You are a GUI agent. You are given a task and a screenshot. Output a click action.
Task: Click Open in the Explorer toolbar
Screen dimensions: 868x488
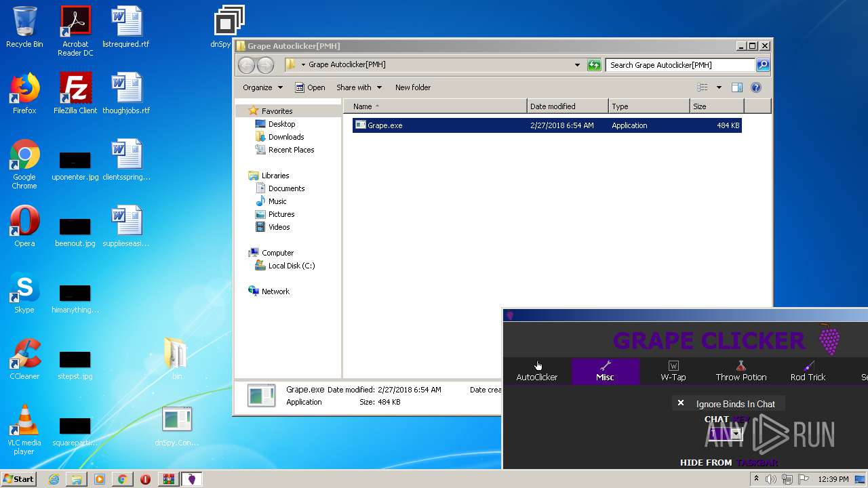(x=310, y=87)
